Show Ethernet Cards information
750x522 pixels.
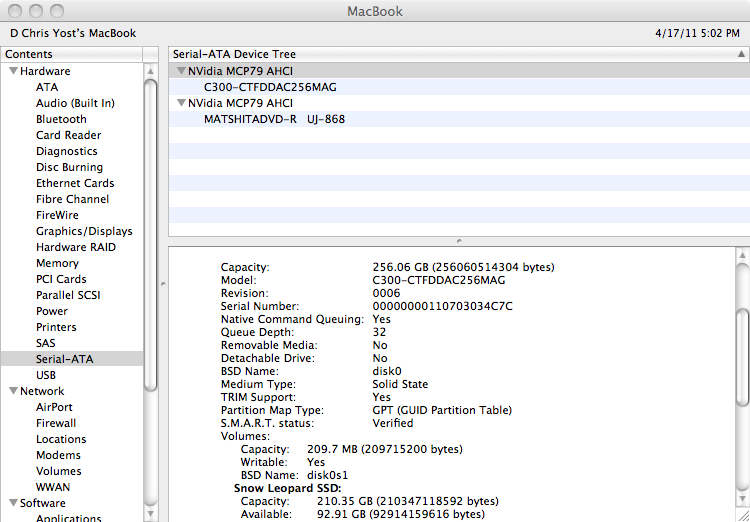pyautogui.click(x=75, y=183)
